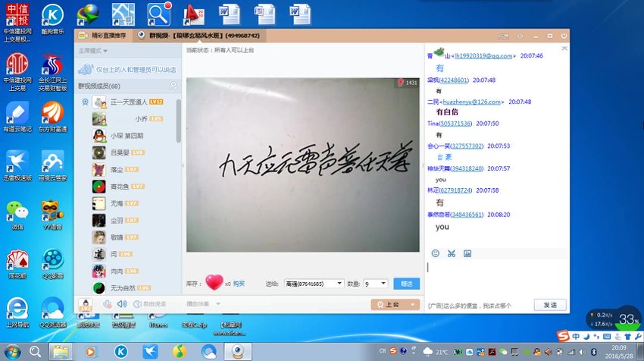644x361 pixels.
Task: Toggle the microphone icon in bottom bar
Action: coord(107,304)
